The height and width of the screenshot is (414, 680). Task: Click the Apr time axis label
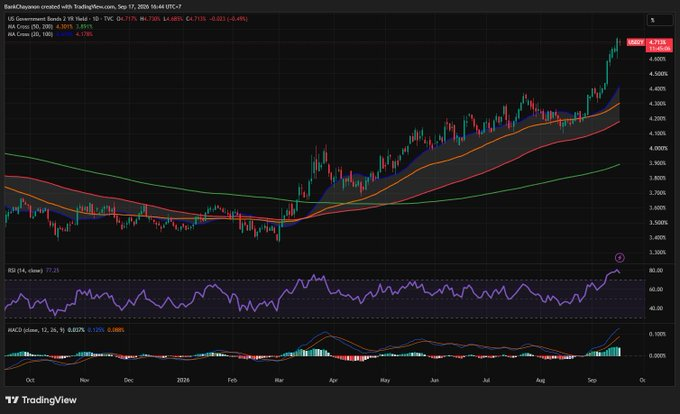point(333,380)
